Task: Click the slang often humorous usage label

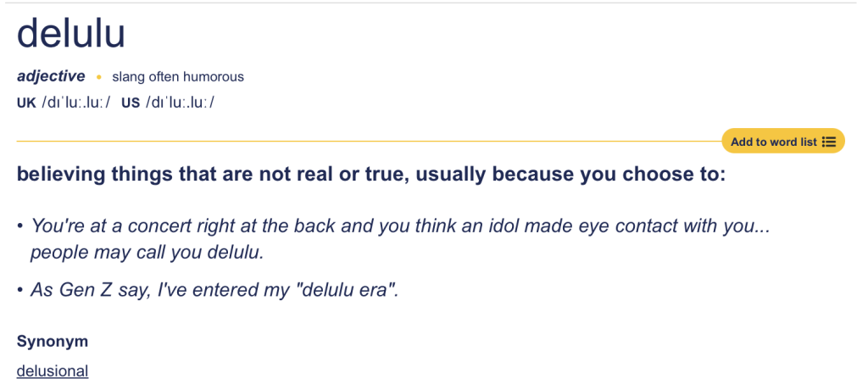Action: [x=178, y=77]
